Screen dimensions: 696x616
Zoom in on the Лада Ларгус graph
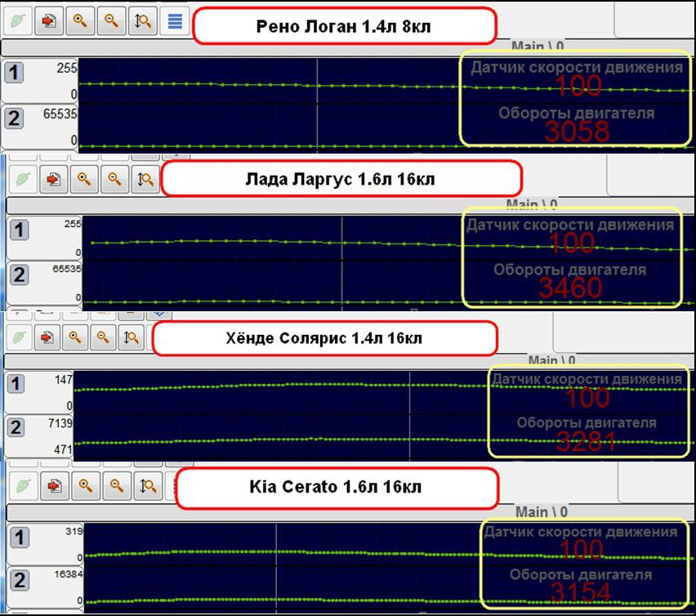84,179
